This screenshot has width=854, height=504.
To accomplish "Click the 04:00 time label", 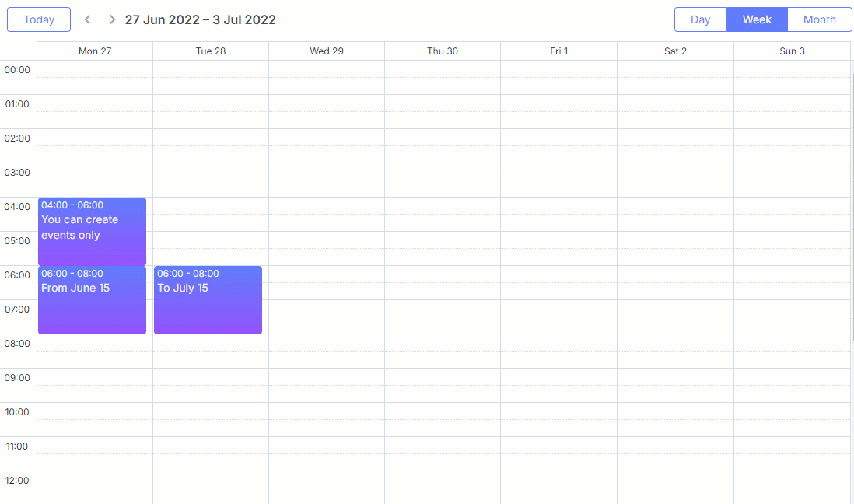I will coord(17,207).
